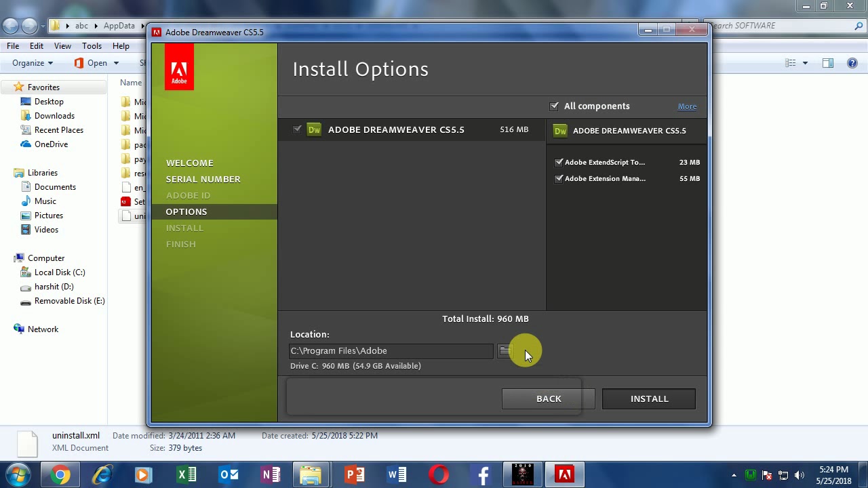Click the More link
The height and width of the screenshot is (488, 868).
click(x=687, y=106)
